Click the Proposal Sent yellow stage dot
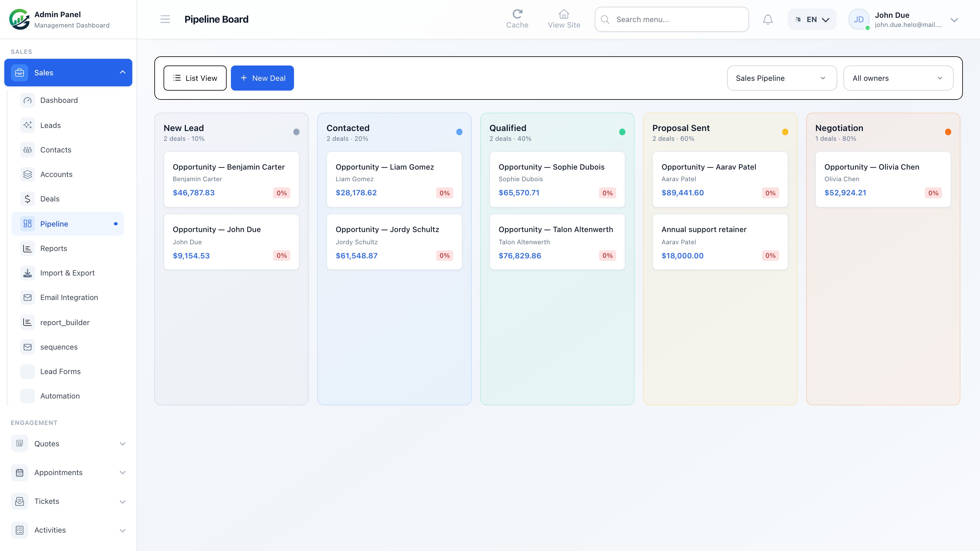 click(x=785, y=132)
